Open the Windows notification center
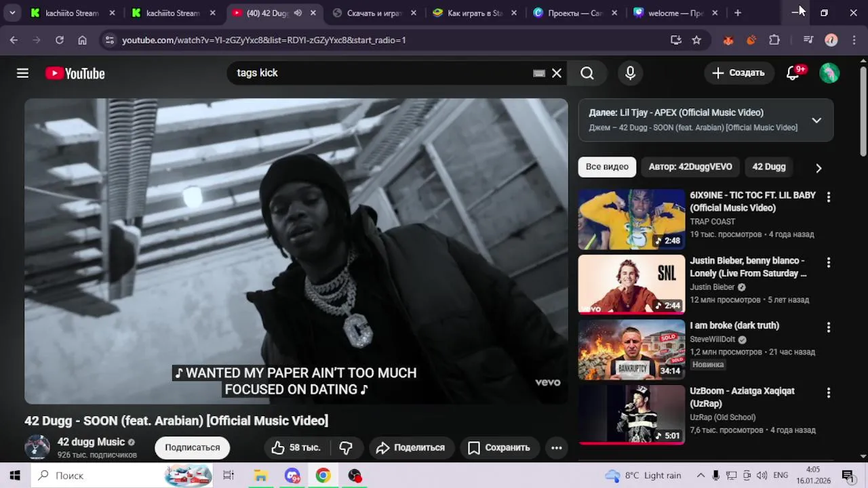Image resolution: width=868 pixels, height=488 pixels. click(848, 475)
